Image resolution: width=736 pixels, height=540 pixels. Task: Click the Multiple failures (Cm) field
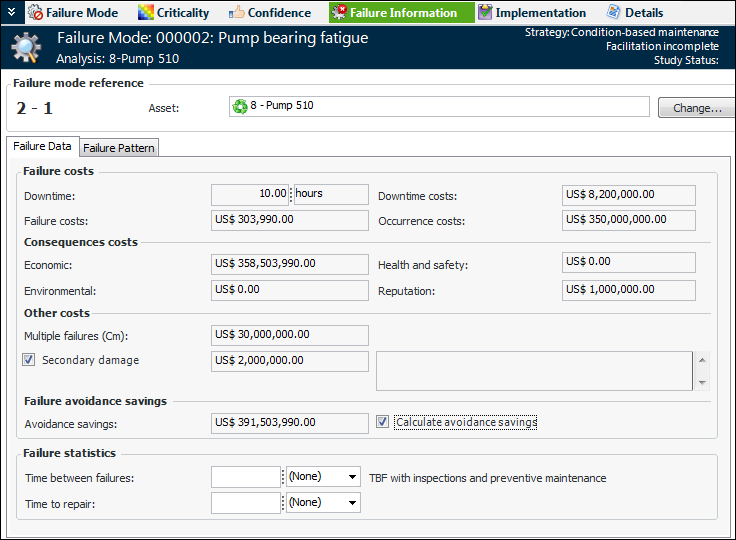[290, 335]
